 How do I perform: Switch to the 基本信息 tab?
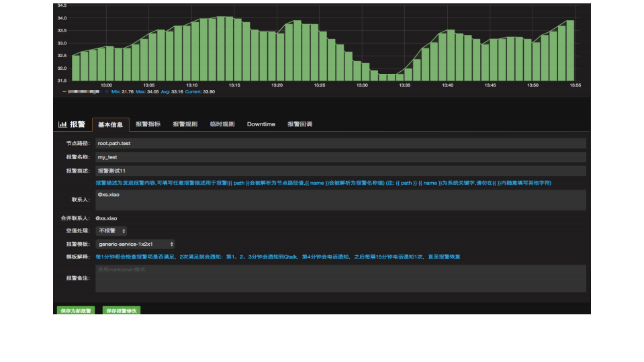pyautogui.click(x=110, y=124)
